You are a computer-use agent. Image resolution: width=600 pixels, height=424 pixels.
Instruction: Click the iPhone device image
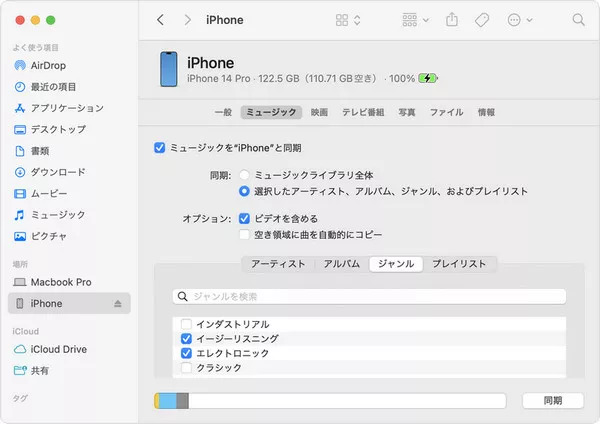tap(169, 69)
